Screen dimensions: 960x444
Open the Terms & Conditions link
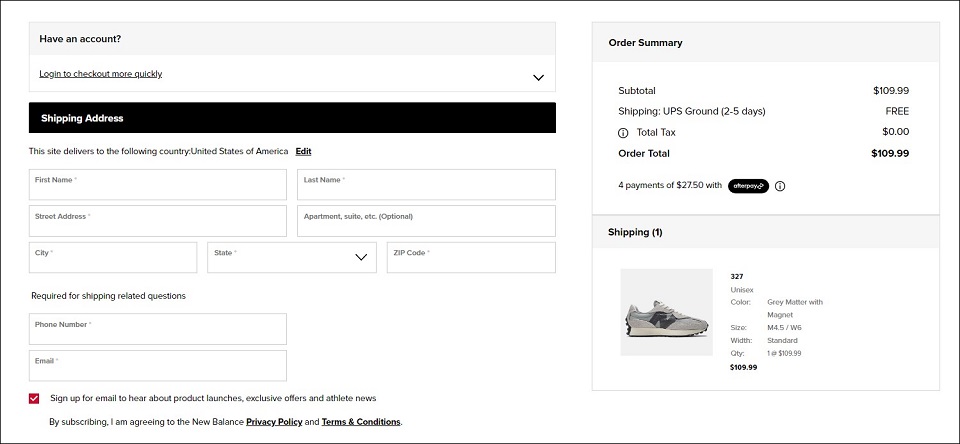(361, 422)
